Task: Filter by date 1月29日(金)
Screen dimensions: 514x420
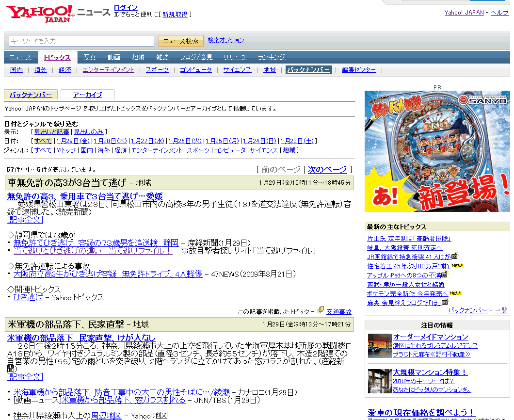Action: click(73, 141)
